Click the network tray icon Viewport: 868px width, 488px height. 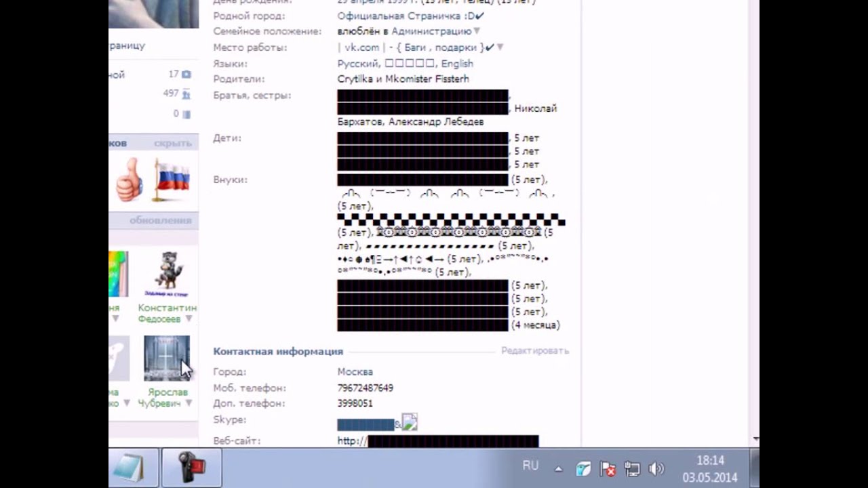[x=632, y=468]
